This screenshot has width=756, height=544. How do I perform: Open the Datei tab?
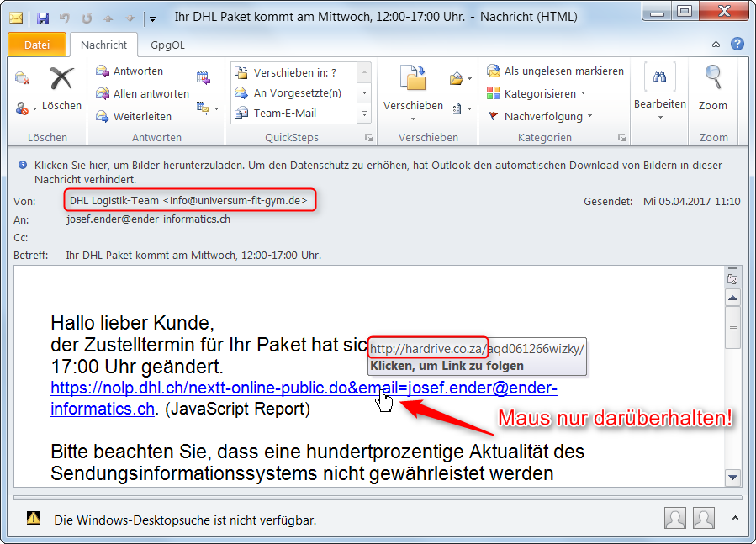pyautogui.click(x=37, y=45)
